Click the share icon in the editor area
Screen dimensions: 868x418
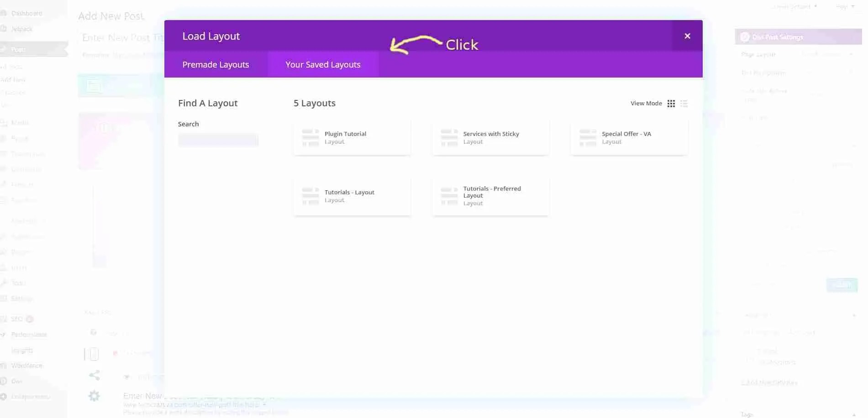(94, 375)
